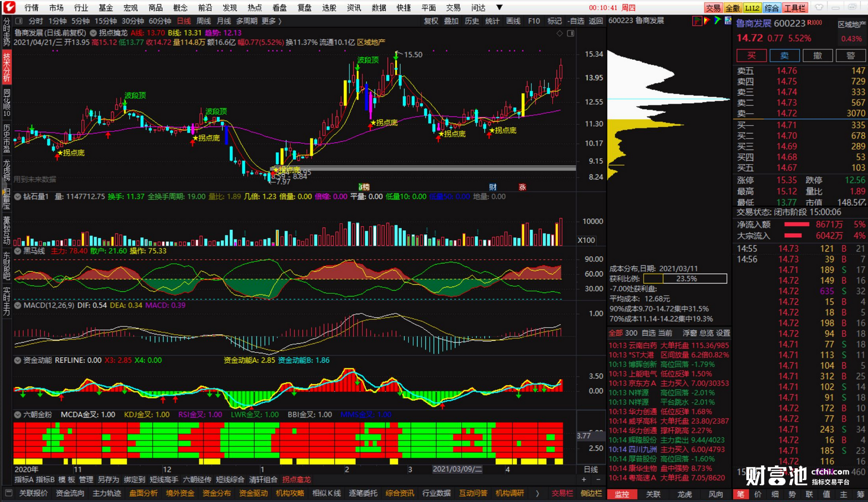Screen dimensions: 868x502
Task: Click the red app logo icon
Action: pos(9,7)
